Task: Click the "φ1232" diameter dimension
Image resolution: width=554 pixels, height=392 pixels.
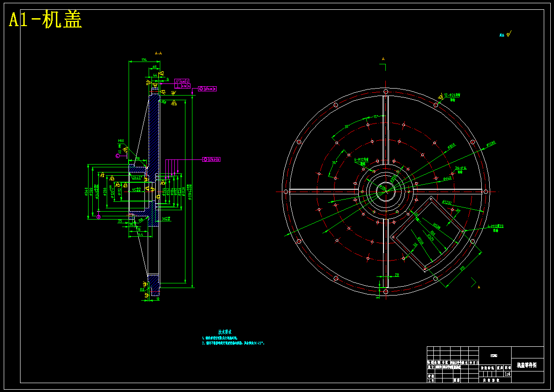Action: pos(447,202)
